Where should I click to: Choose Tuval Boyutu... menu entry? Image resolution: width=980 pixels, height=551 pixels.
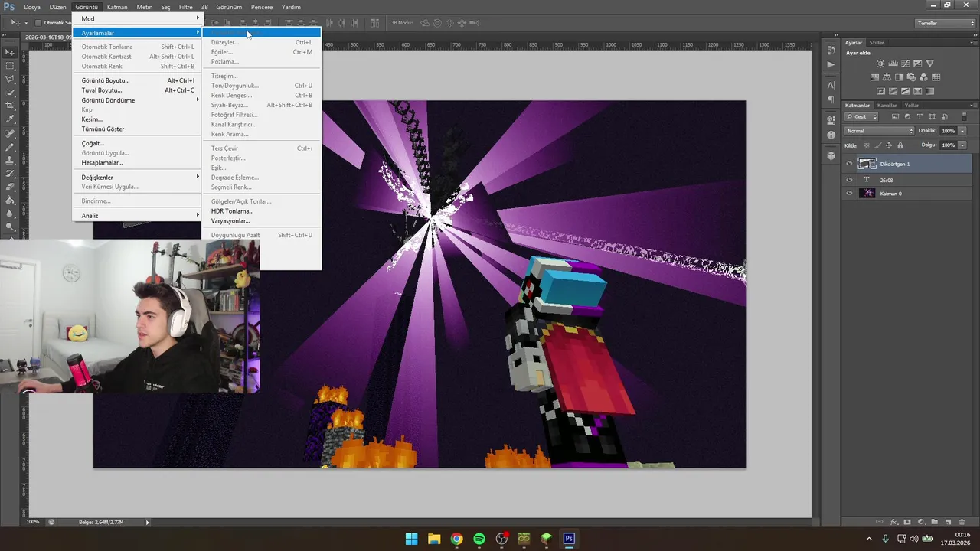click(x=136, y=90)
